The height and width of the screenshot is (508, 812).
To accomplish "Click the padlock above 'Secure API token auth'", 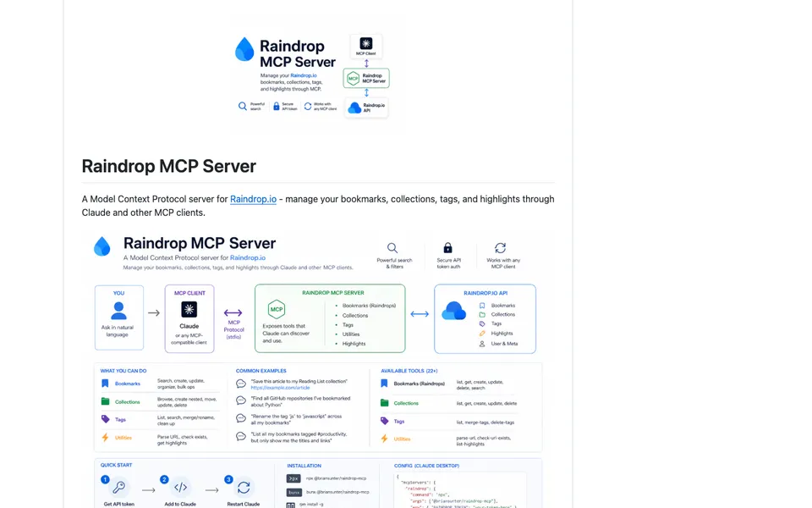I will [x=448, y=248].
